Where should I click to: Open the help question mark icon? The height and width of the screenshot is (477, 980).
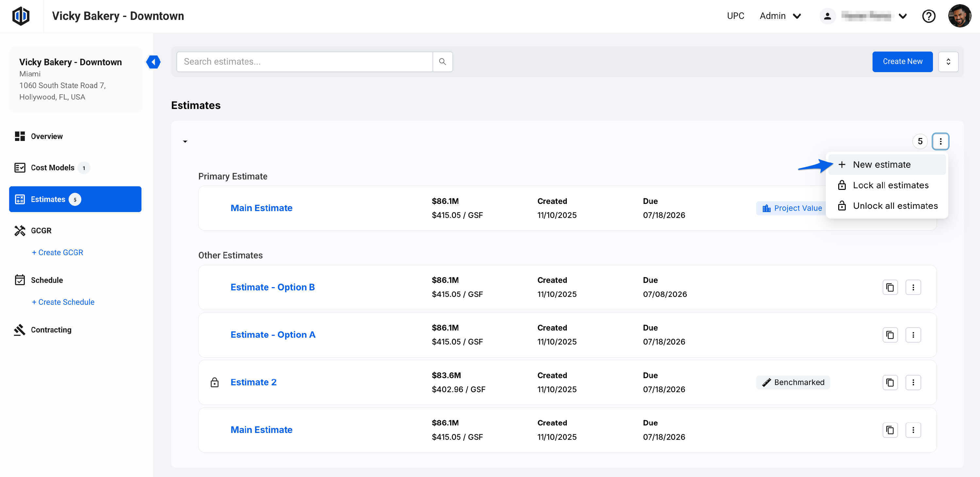929,16
